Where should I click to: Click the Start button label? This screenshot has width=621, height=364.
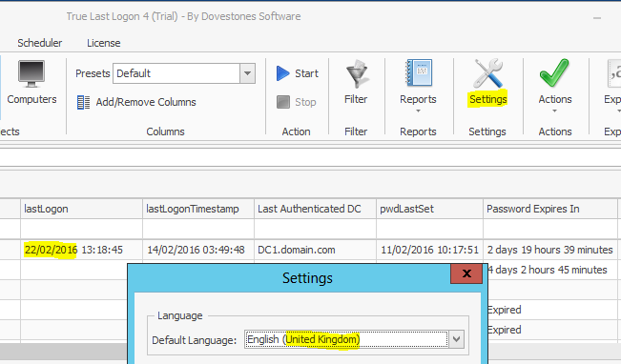306,73
